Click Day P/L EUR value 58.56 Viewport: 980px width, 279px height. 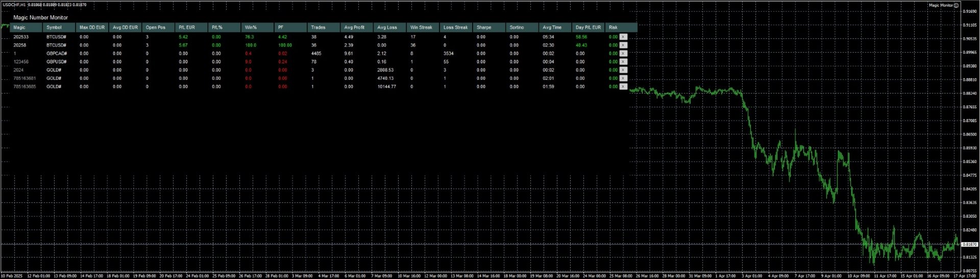coord(581,37)
